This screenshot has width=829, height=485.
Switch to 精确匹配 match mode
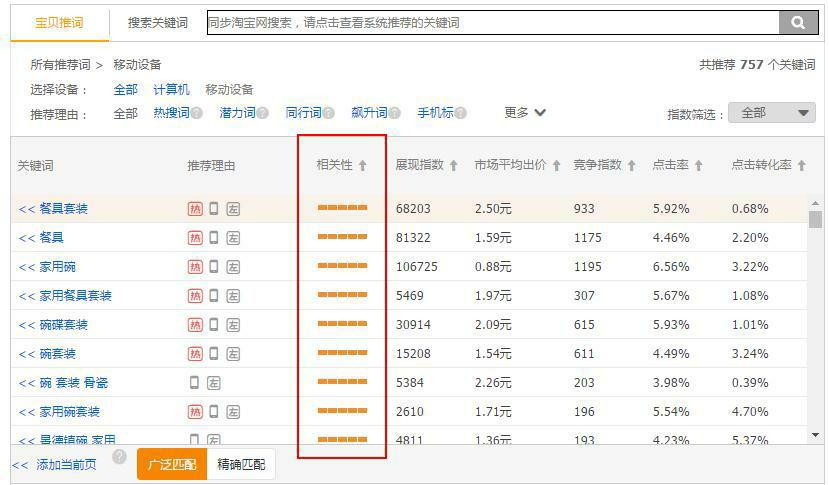241,464
